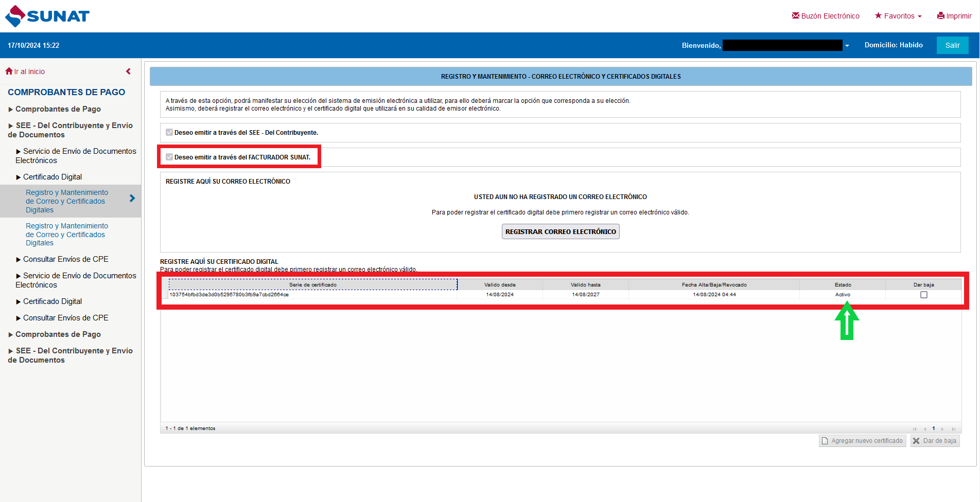Select highlighted Registro y Mantenimiento de Correo item
Viewport: 980px width, 502px height.
tap(67, 201)
